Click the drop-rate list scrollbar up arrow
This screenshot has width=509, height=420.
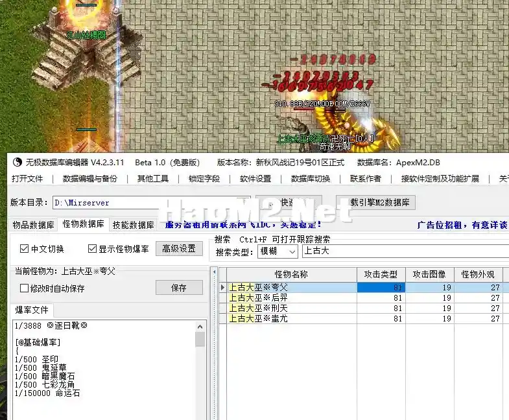[x=200, y=327]
